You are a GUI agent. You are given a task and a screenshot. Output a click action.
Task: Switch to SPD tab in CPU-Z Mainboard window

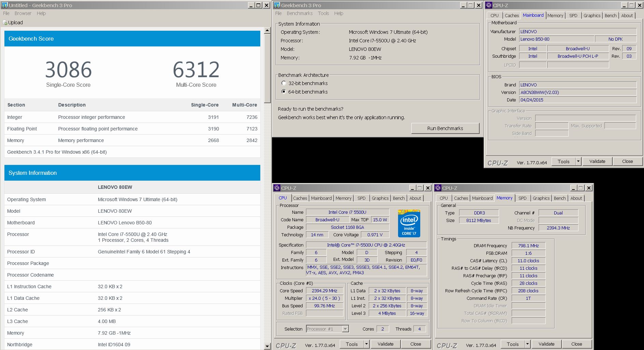573,15
